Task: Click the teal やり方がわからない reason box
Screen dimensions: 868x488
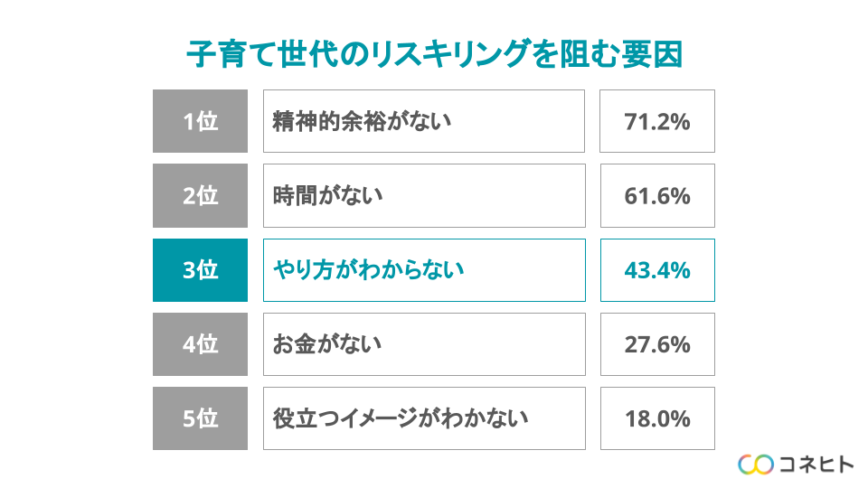Action: [x=423, y=269]
